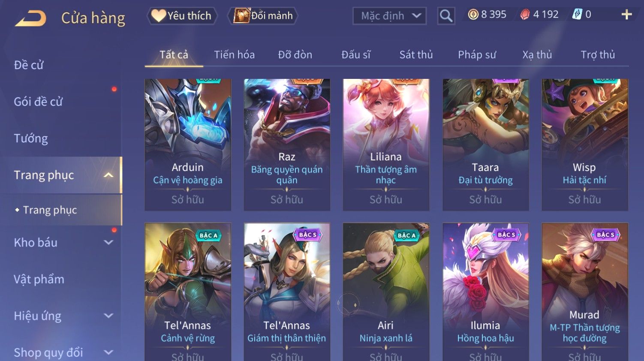Click the plus icon to add currency
This screenshot has height=361, width=644.
pos(626,15)
